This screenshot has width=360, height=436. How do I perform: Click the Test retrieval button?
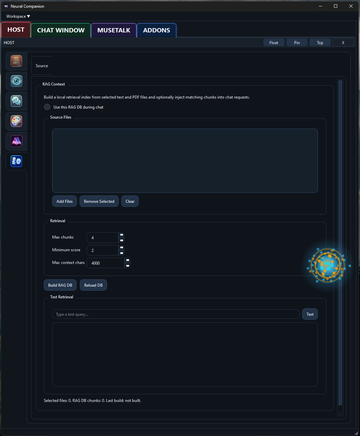[x=310, y=314]
